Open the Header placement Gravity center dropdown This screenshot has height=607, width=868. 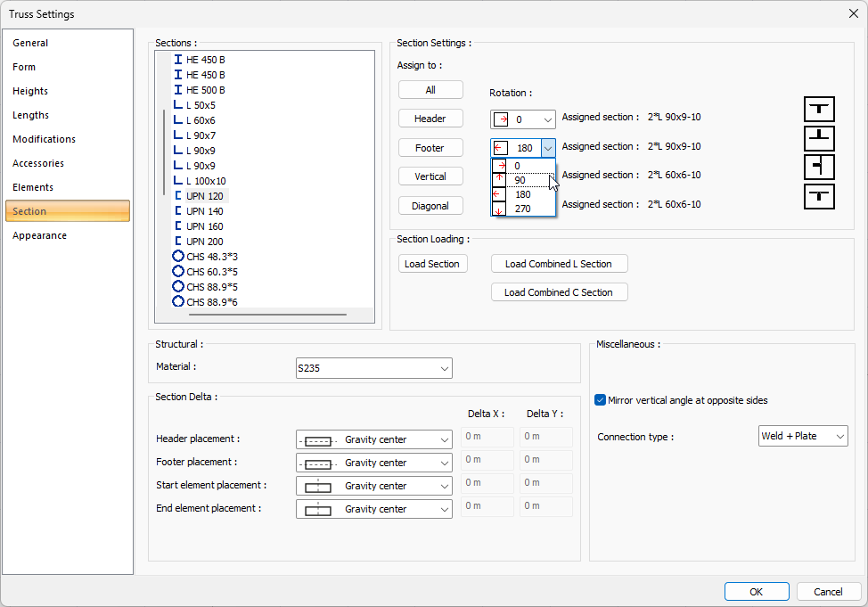tap(373, 439)
